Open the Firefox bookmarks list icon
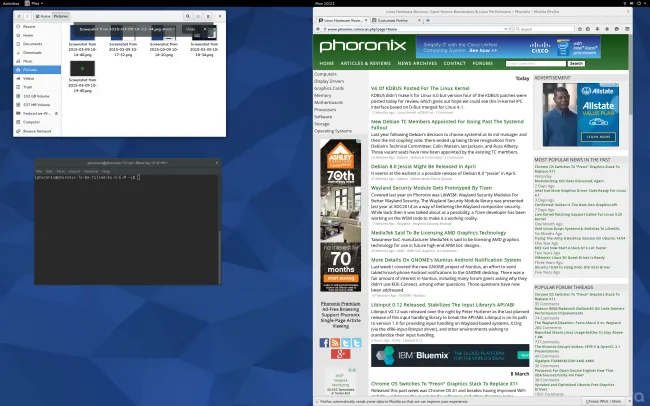 (588, 29)
